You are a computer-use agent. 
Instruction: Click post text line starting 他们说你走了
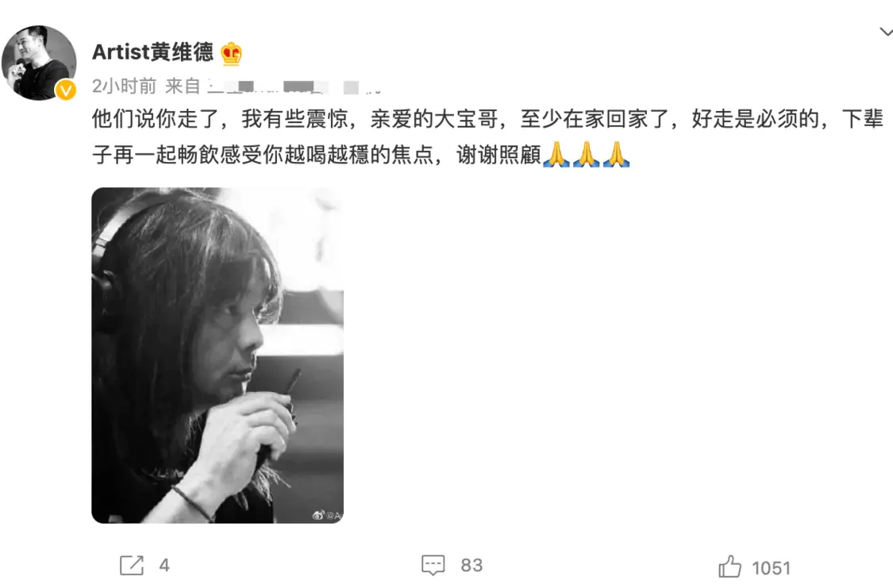487,119
